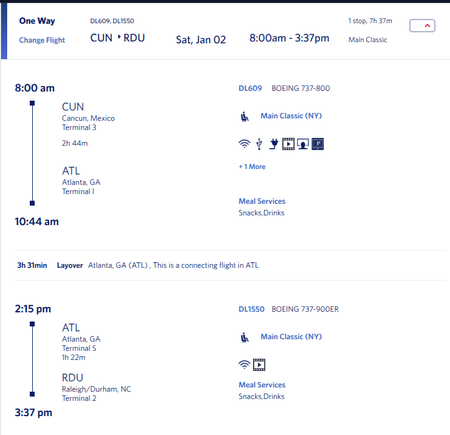Click the dark live TV amenity icon
Screen dimensions: 450x435
pyautogui.click(x=318, y=144)
